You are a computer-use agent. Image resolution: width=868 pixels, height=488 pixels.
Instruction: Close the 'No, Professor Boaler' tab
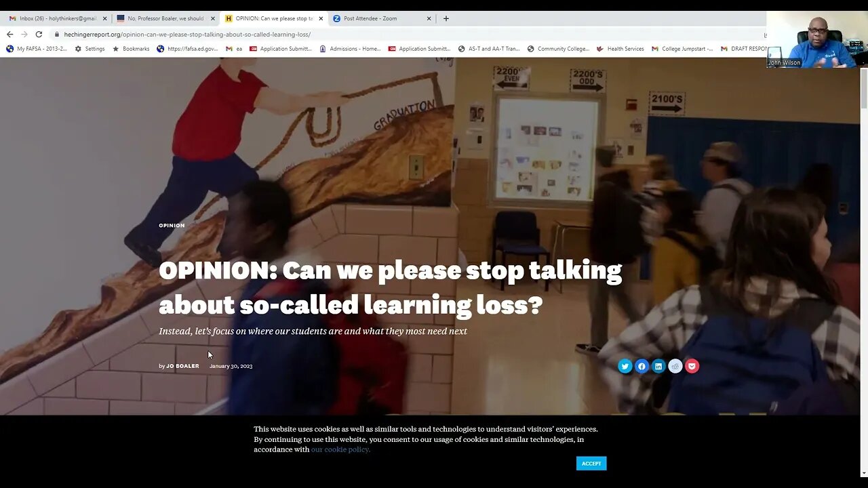pyautogui.click(x=213, y=18)
